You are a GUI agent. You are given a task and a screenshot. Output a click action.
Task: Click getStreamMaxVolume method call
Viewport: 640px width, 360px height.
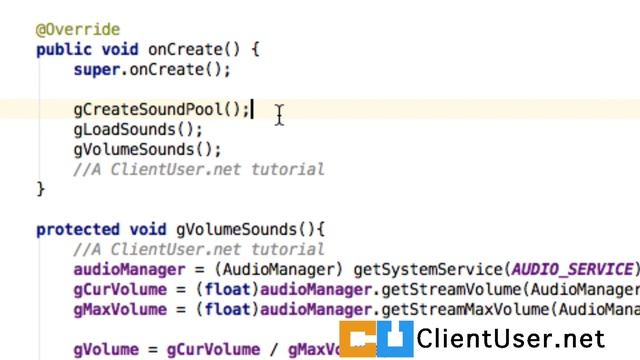465,310
